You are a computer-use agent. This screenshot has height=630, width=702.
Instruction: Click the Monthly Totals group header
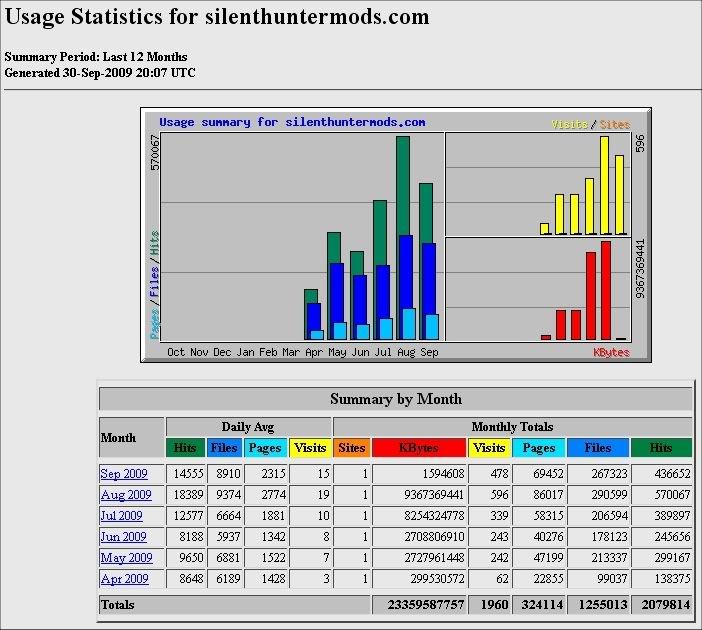coord(512,427)
